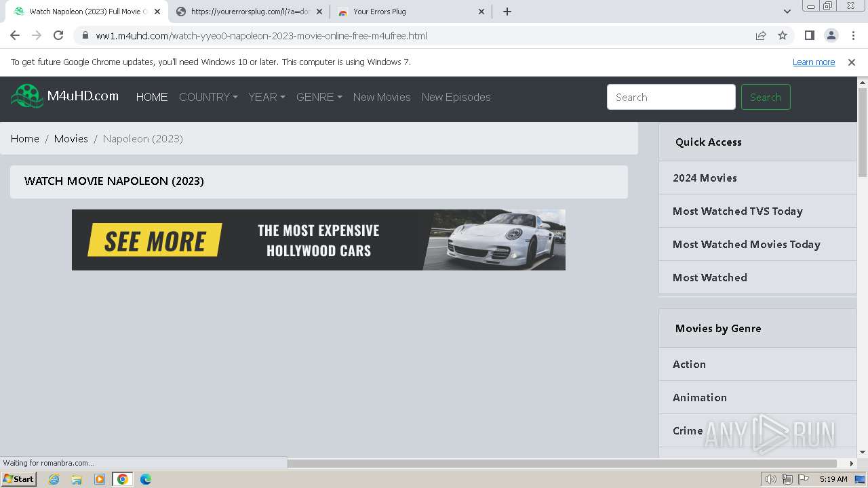This screenshot has width=868, height=488.
Task: Click the share page icon in address bar
Action: point(761,36)
